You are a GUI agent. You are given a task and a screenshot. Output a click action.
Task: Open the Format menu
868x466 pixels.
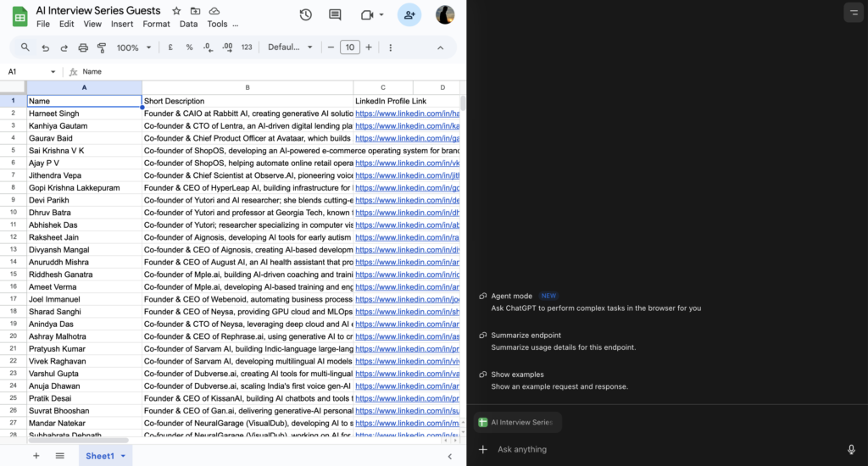click(x=156, y=25)
